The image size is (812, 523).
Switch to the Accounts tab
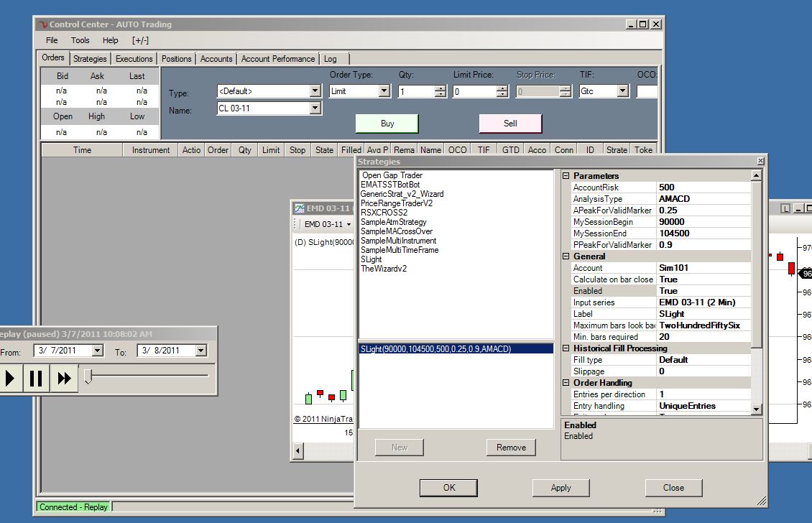click(x=216, y=58)
